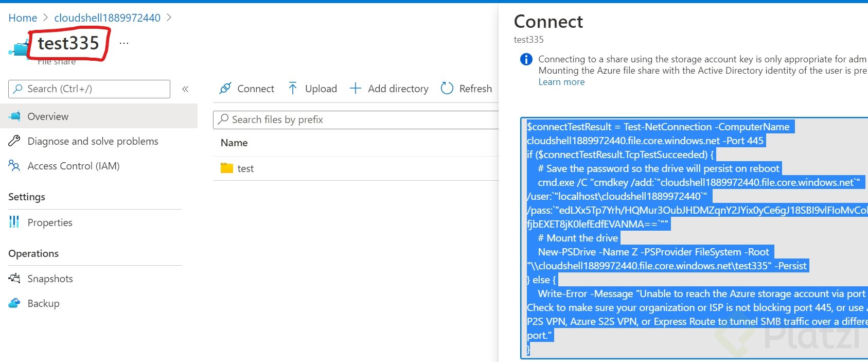Click the blue info icon in Connect panel
Image resolution: width=868 pixels, height=362 pixels.
pyautogui.click(x=526, y=59)
